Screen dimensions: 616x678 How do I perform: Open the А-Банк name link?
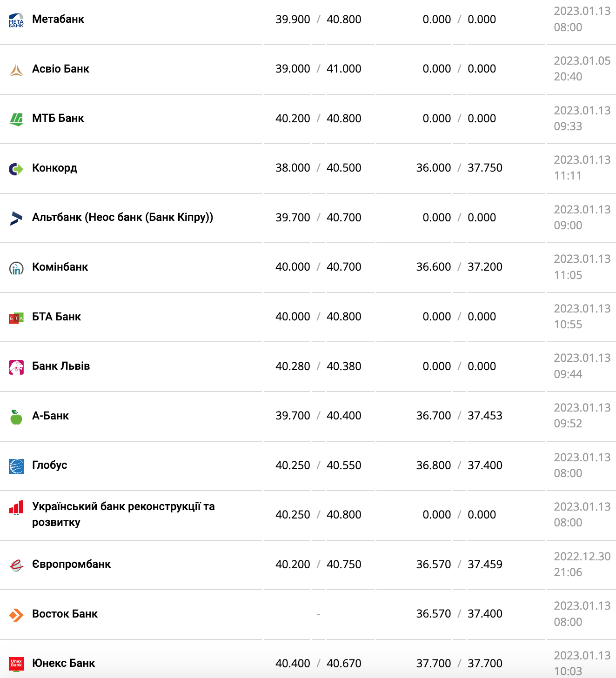tap(50, 416)
